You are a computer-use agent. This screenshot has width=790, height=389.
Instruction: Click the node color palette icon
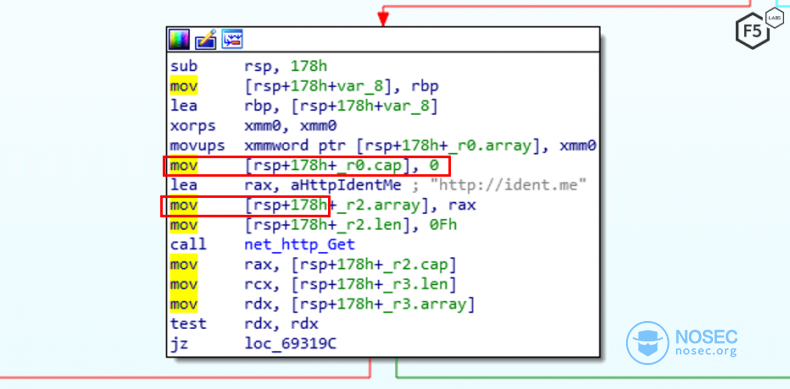point(179,39)
